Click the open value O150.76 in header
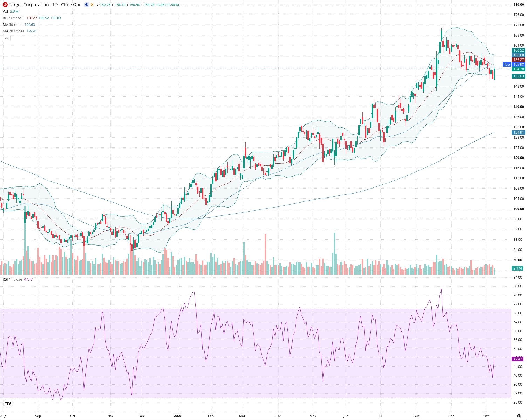This screenshot has width=527, height=420. [103, 5]
